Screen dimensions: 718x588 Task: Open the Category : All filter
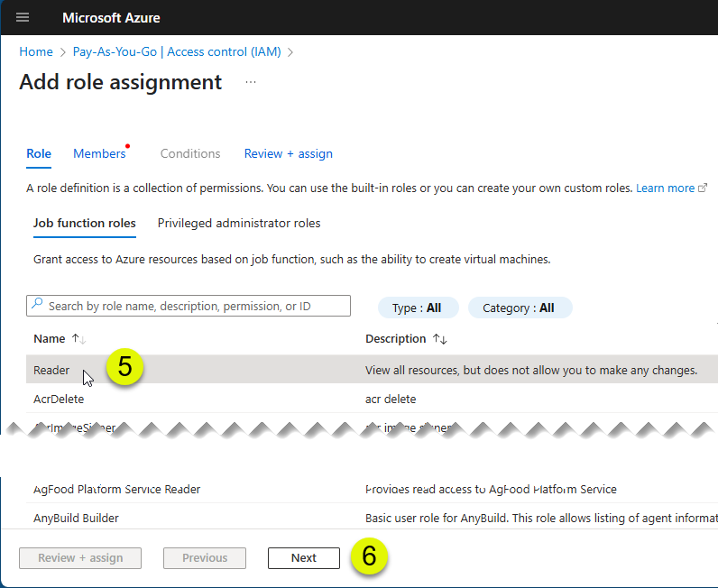[520, 308]
